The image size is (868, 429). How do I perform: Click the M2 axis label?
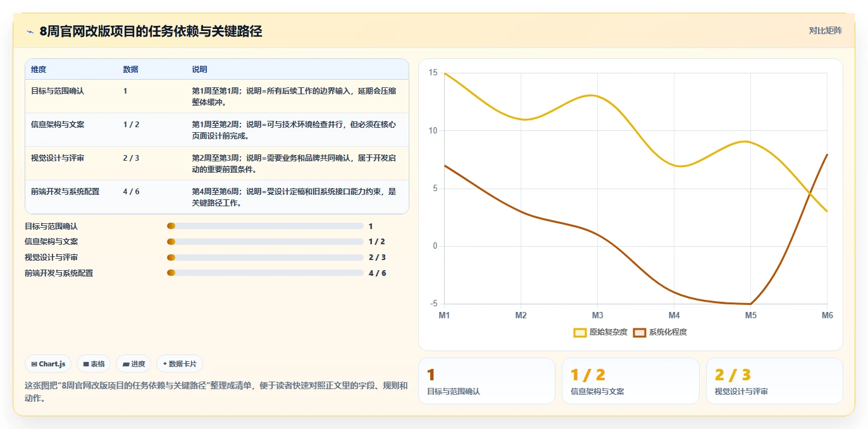pyautogui.click(x=521, y=315)
